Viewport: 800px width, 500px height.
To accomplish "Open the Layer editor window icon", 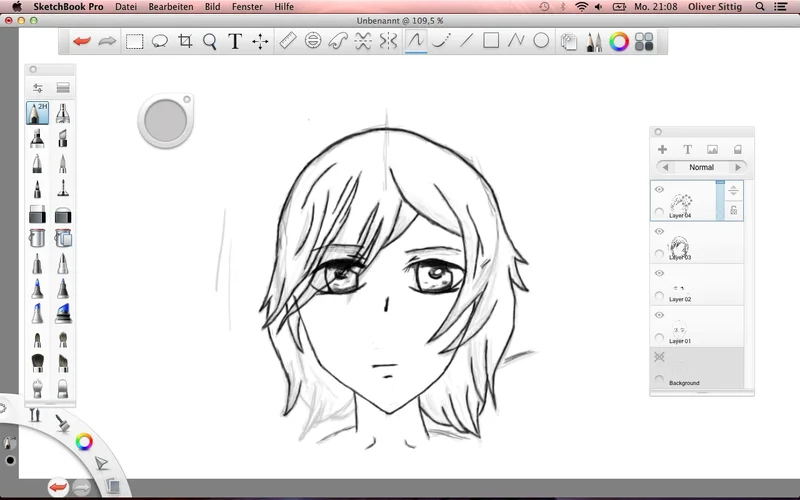I will (x=568, y=42).
